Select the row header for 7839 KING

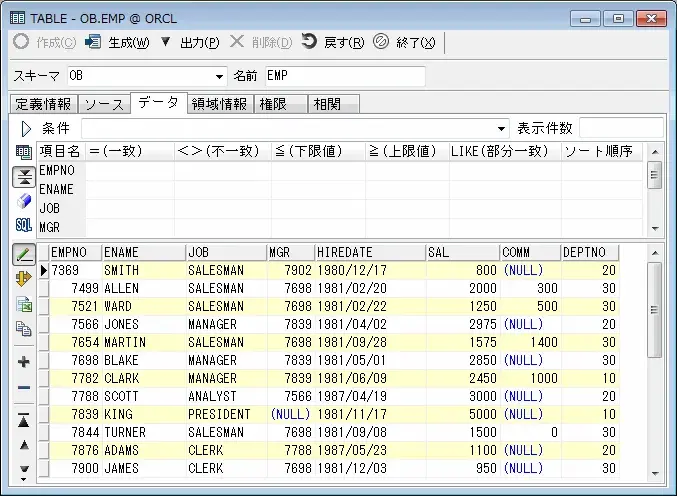(x=44, y=414)
